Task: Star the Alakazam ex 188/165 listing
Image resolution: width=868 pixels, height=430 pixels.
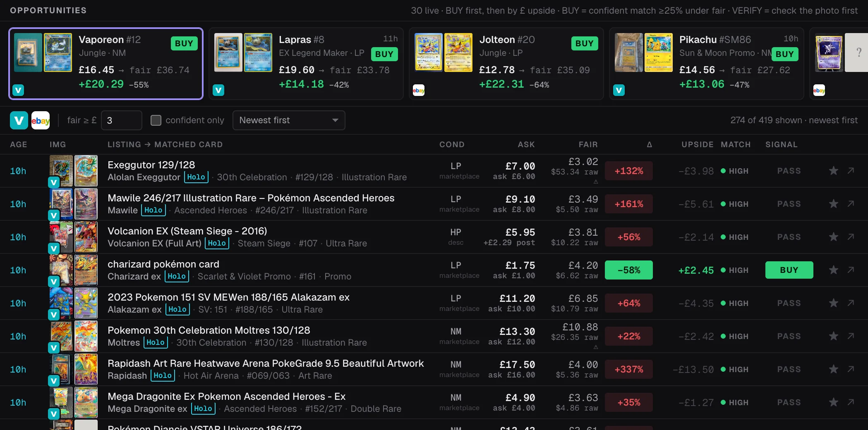Action: point(833,303)
